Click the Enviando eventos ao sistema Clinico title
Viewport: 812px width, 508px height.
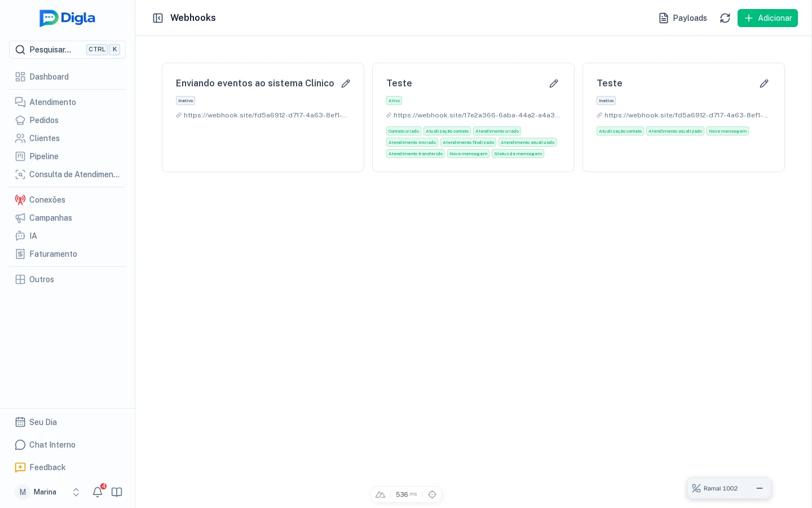[x=255, y=83]
